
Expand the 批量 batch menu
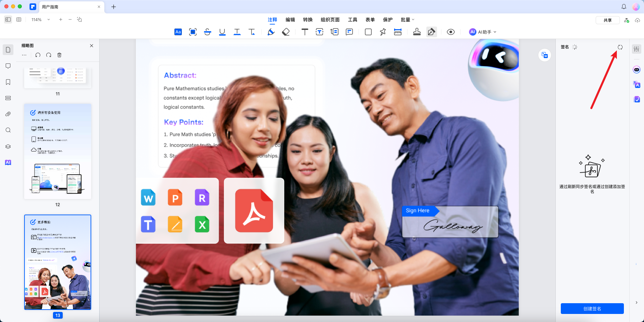pos(407,20)
